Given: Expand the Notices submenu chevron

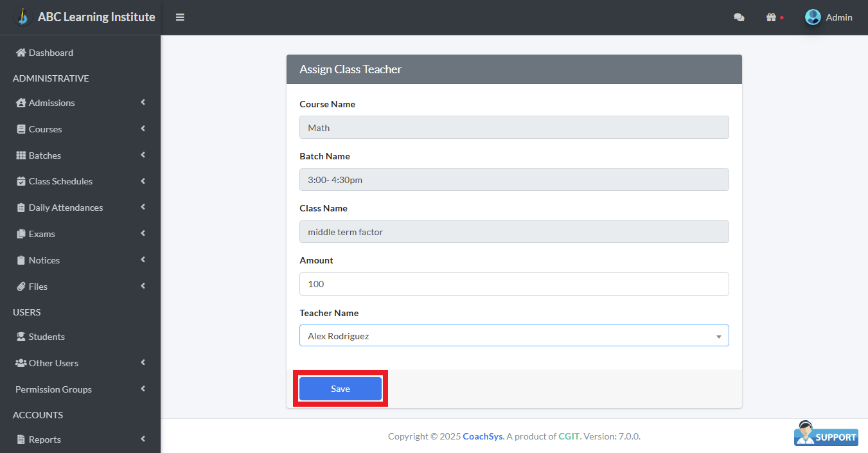Looking at the screenshot, I should pyautogui.click(x=143, y=260).
